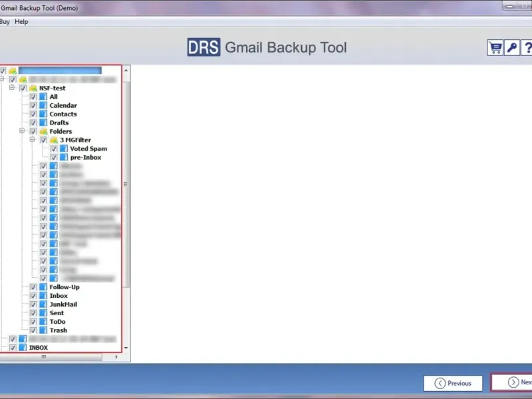Toggle the Sent checkbox
This screenshot has width=532, height=399.
click(33, 313)
